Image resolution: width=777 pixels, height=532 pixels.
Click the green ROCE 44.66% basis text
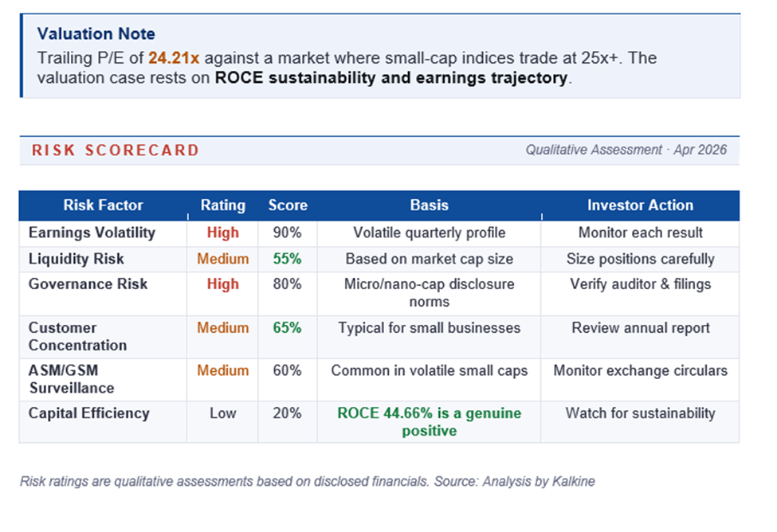[429, 421]
